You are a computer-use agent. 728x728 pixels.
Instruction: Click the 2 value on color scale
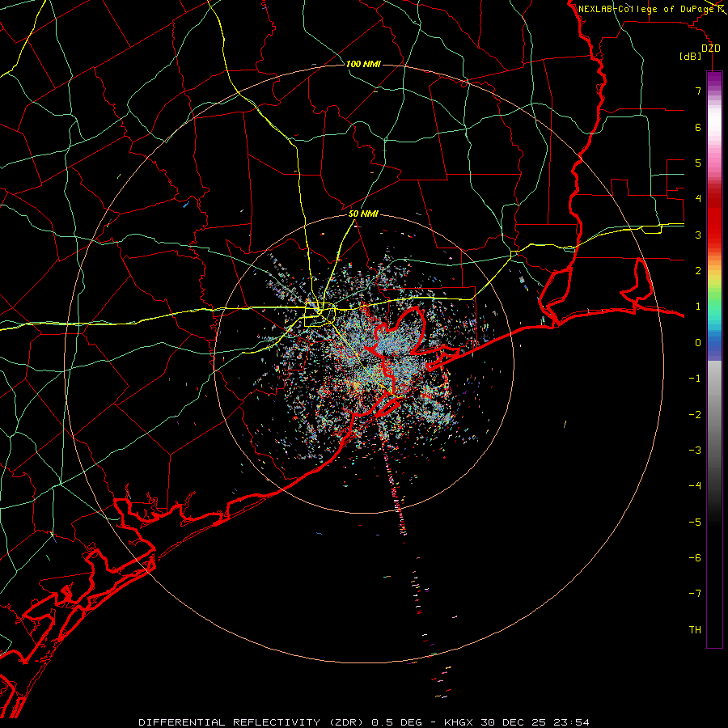click(698, 271)
